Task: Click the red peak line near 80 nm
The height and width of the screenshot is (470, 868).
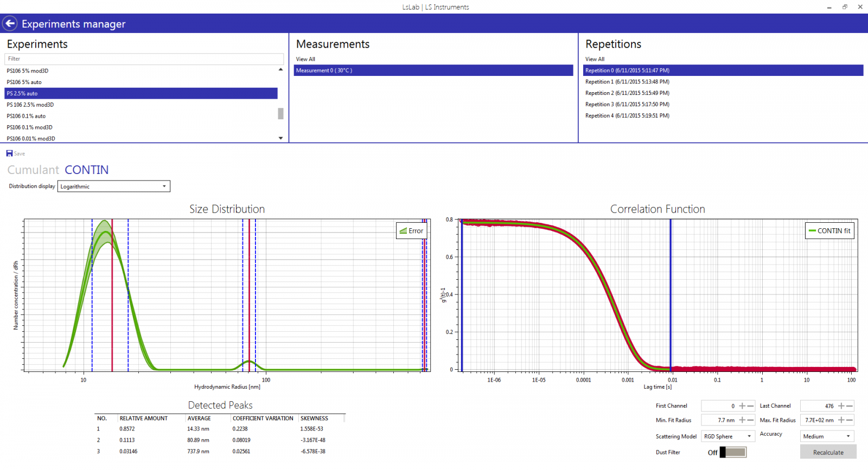Action: [x=249, y=295]
